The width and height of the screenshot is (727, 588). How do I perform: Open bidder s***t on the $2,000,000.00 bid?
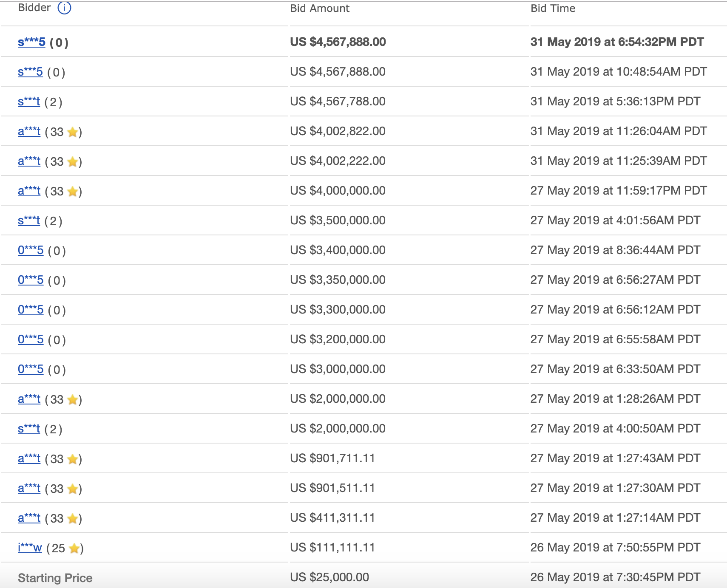click(29, 429)
